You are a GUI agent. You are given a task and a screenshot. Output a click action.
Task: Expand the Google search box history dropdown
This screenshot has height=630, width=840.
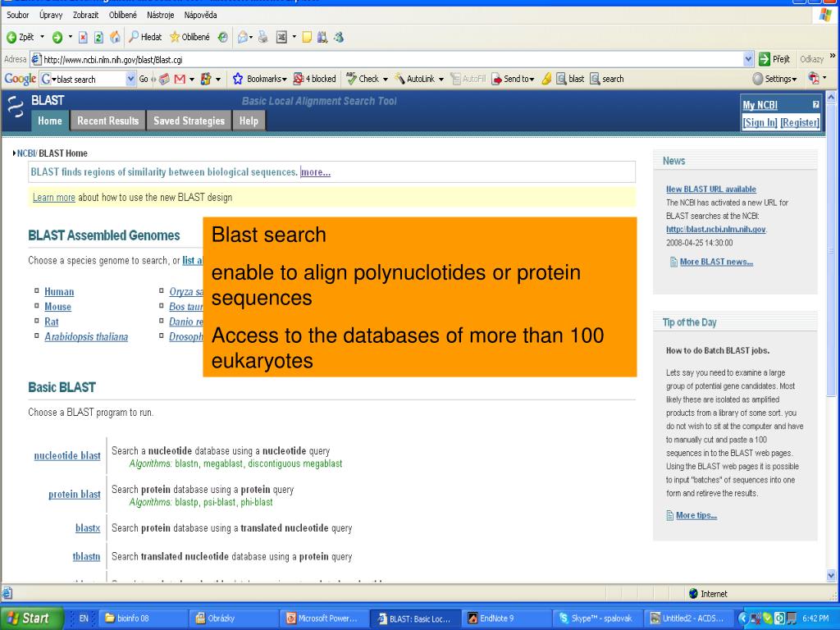tap(130, 80)
